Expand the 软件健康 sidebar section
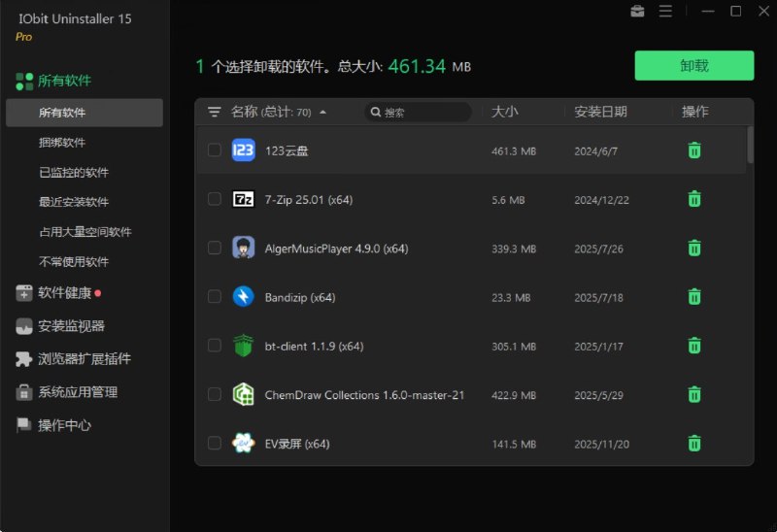 coord(64,293)
